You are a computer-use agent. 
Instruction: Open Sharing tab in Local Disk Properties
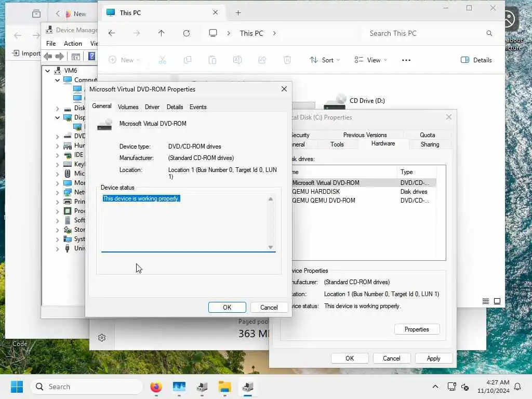[x=430, y=144]
